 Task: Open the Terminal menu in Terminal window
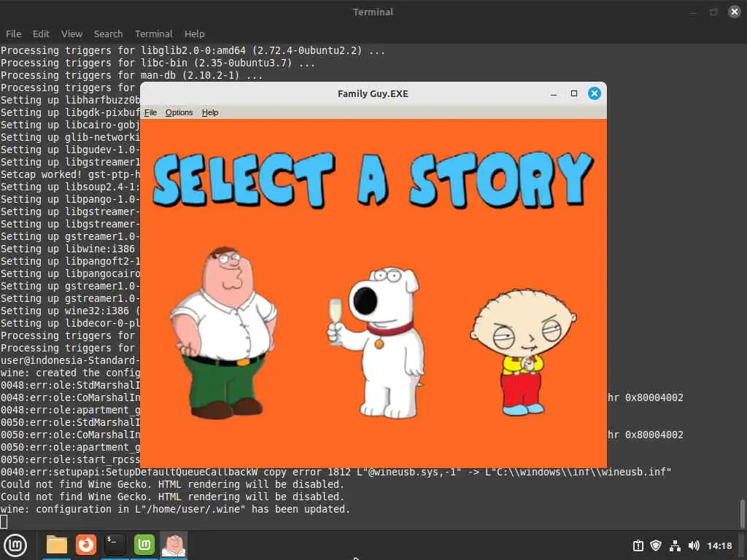[x=153, y=34]
